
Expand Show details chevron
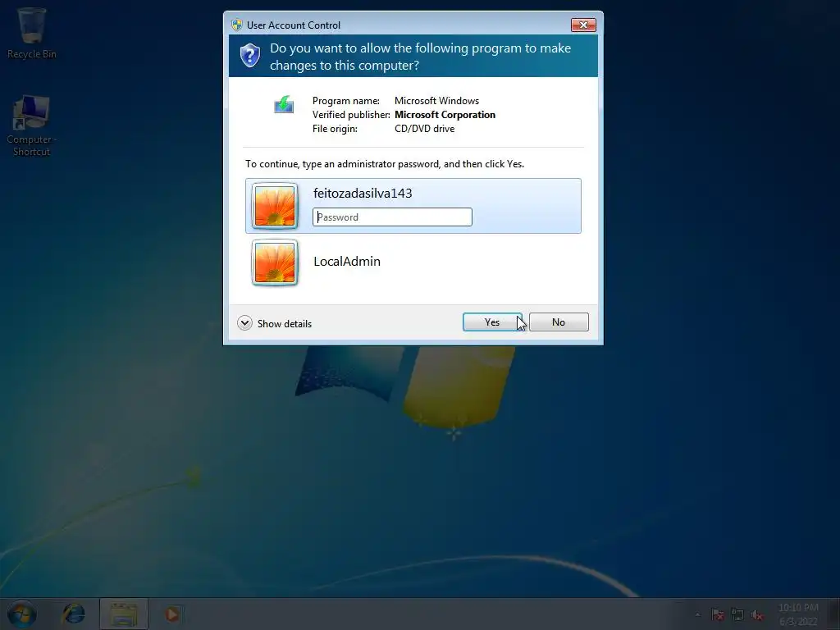tap(244, 323)
